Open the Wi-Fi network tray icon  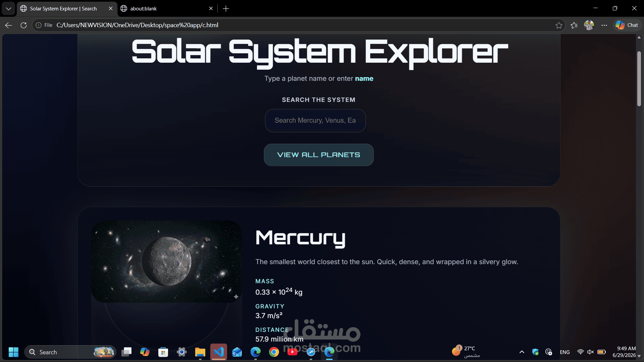580,352
